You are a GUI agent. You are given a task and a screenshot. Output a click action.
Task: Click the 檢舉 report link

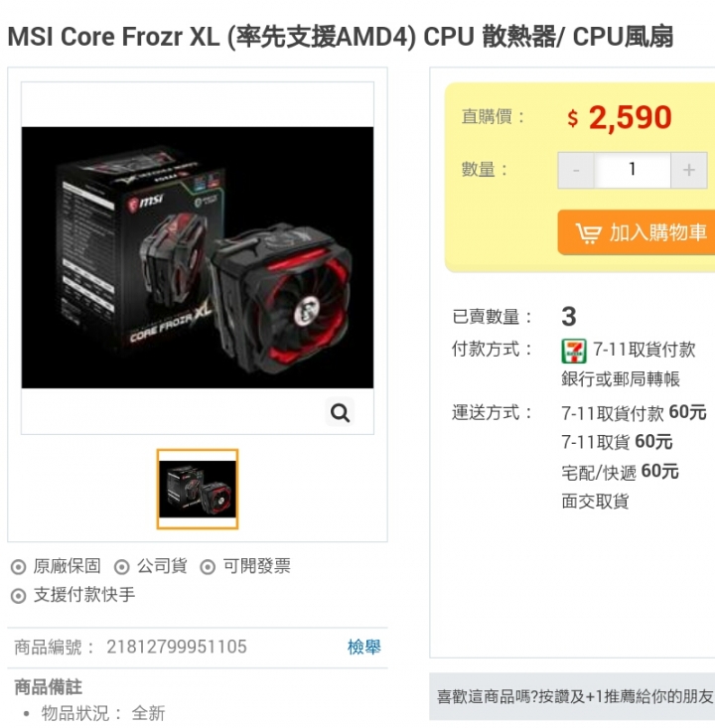pos(364,647)
